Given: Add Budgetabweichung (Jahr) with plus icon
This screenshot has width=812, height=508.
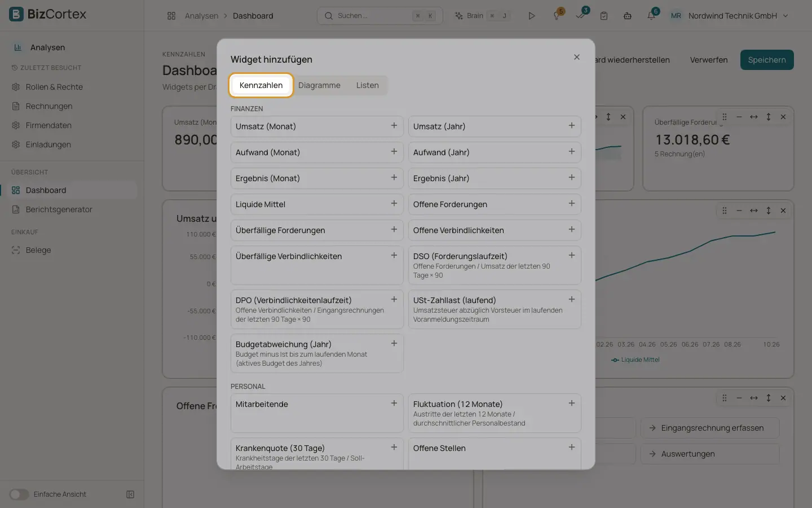Looking at the screenshot, I should click(394, 344).
